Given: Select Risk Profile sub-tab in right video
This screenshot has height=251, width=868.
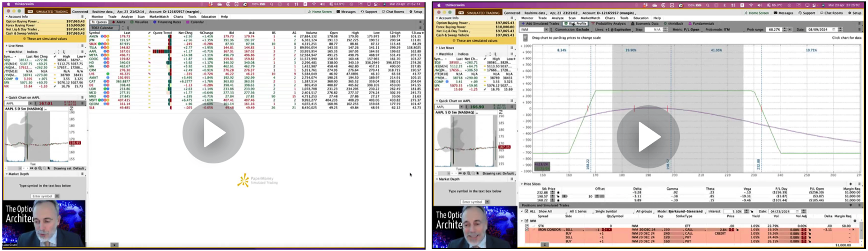Looking at the screenshot, I should pos(576,23).
